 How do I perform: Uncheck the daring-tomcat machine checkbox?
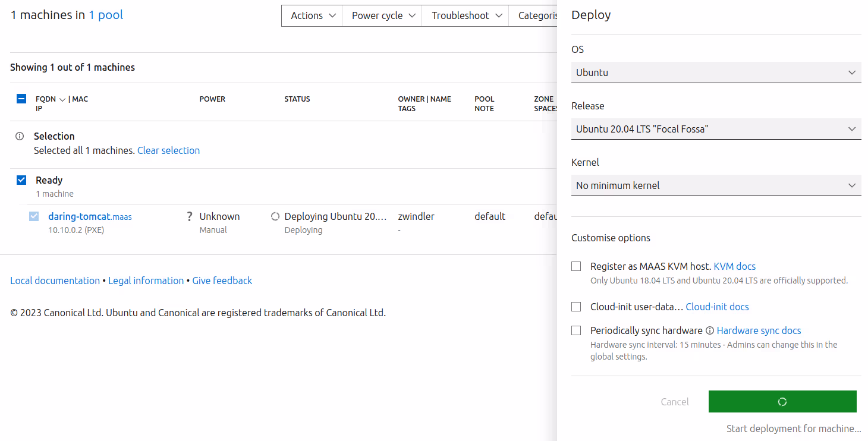tap(34, 217)
